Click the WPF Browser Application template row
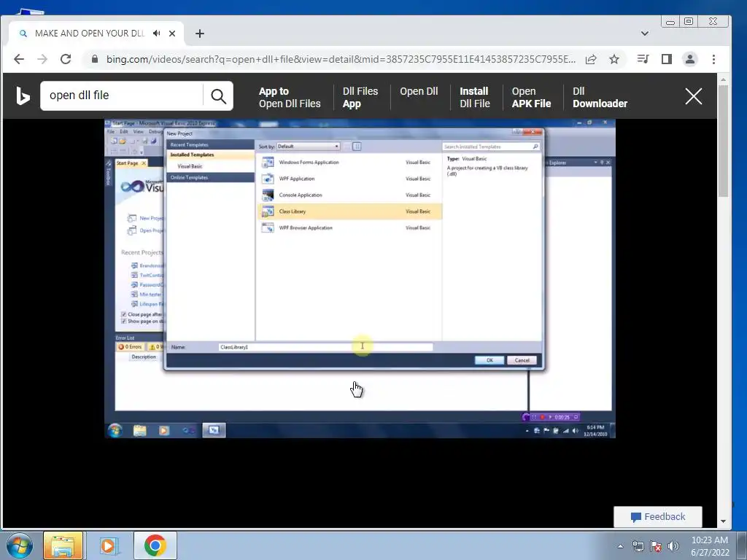The image size is (747, 560). pyautogui.click(x=349, y=227)
